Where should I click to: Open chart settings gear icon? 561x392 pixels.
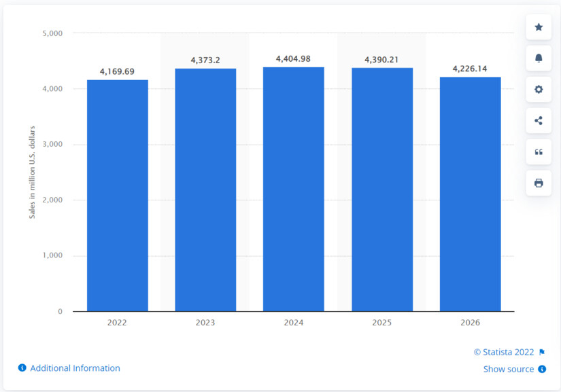tap(539, 90)
